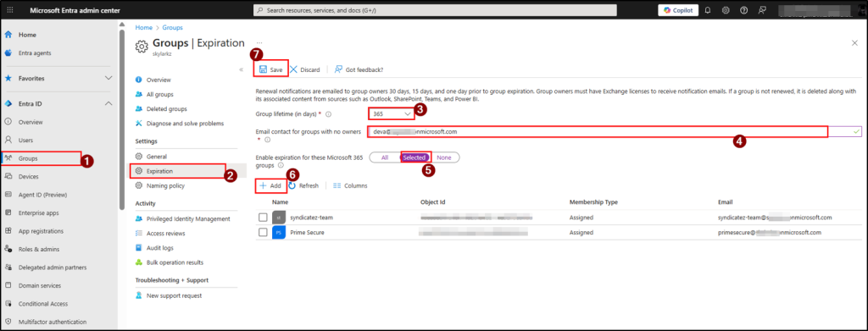Discard the expiration changes

(x=305, y=69)
